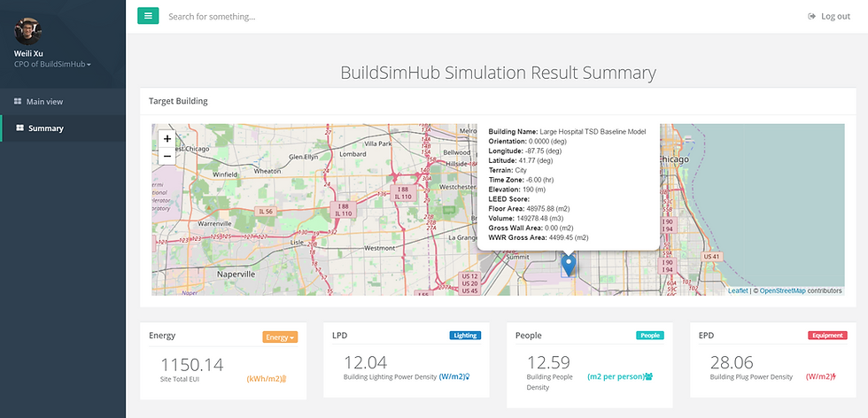Open Weili Xu profile avatar
The width and height of the screenshot is (868, 418).
click(27, 32)
